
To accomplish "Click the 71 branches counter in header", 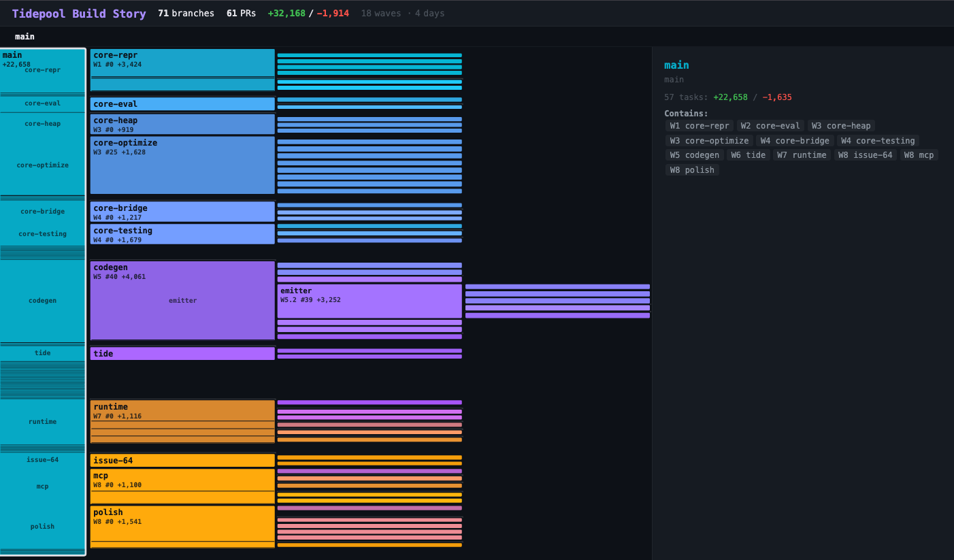I will 186,12.
